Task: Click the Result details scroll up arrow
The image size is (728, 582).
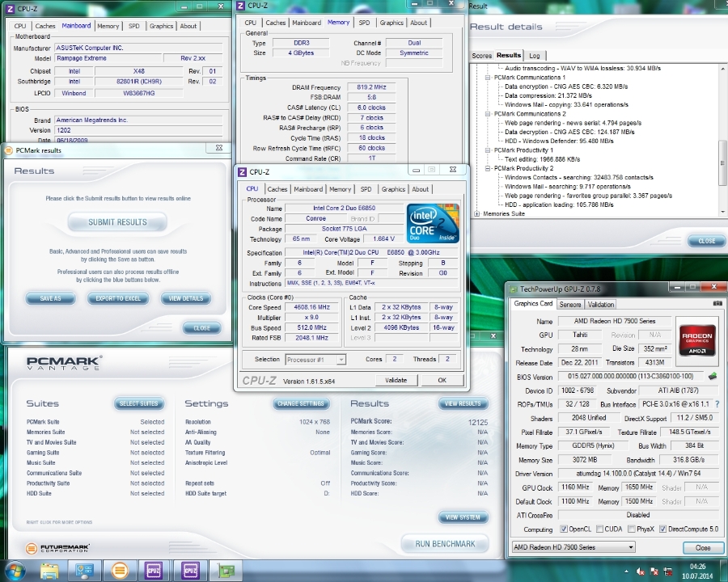Action: (x=723, y=69)
